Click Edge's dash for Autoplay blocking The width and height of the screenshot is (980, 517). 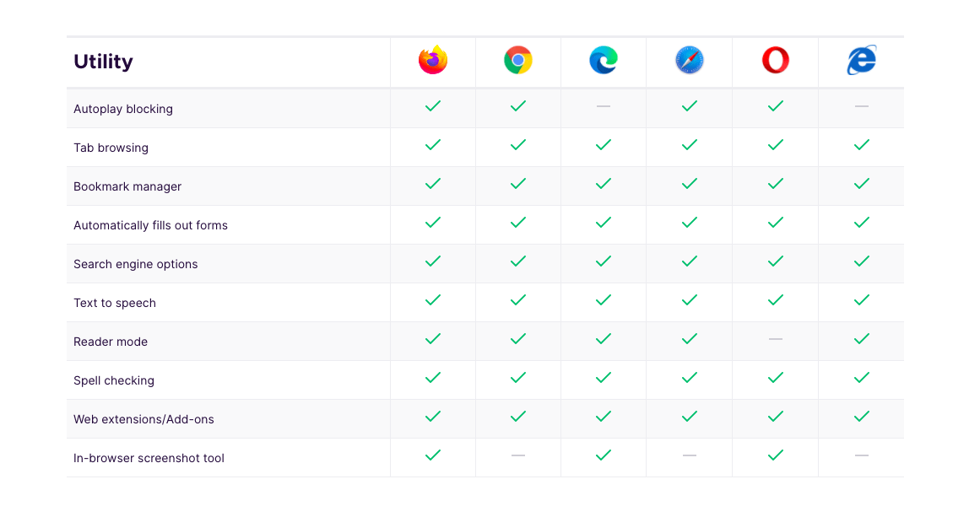[604, 106]
